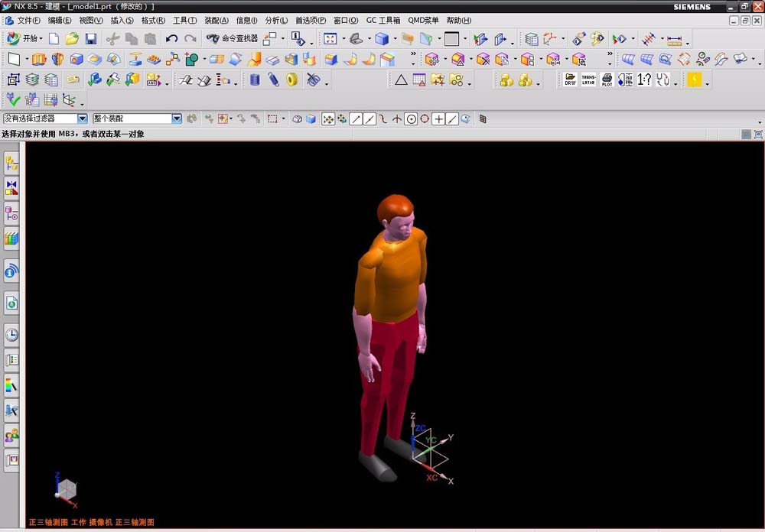Click the TRANSLATOR icon
This screenshot has width=765, height=532.
588,79
